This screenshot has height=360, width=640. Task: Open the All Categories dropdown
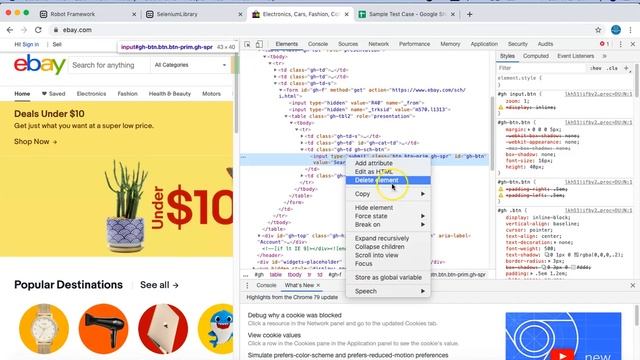[x=190, y=65]
